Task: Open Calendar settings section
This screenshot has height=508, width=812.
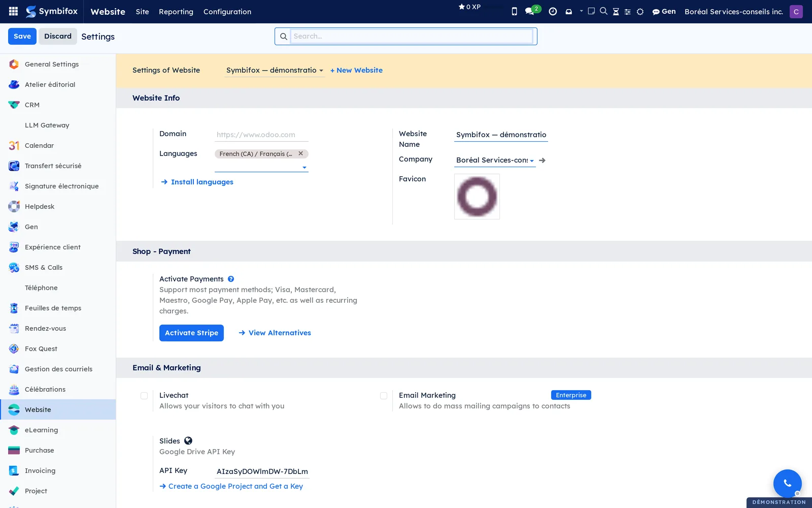Action: click(x=58, y=145)
